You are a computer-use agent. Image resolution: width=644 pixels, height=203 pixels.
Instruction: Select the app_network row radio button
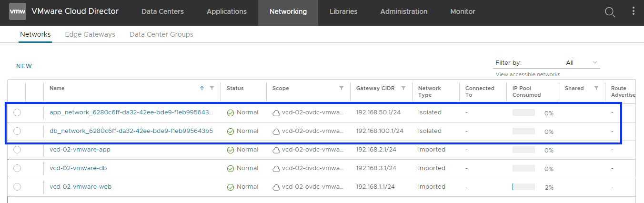pos(17,112)
